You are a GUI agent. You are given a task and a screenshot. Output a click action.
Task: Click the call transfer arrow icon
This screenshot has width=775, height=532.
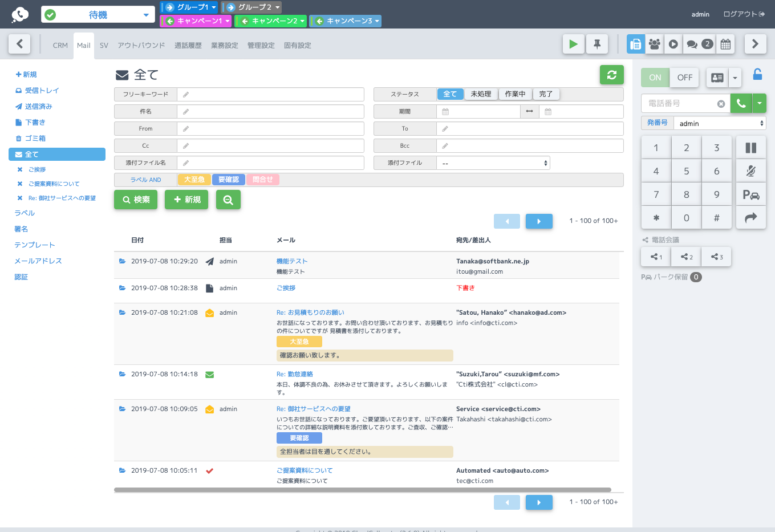(x=751, y=217)
